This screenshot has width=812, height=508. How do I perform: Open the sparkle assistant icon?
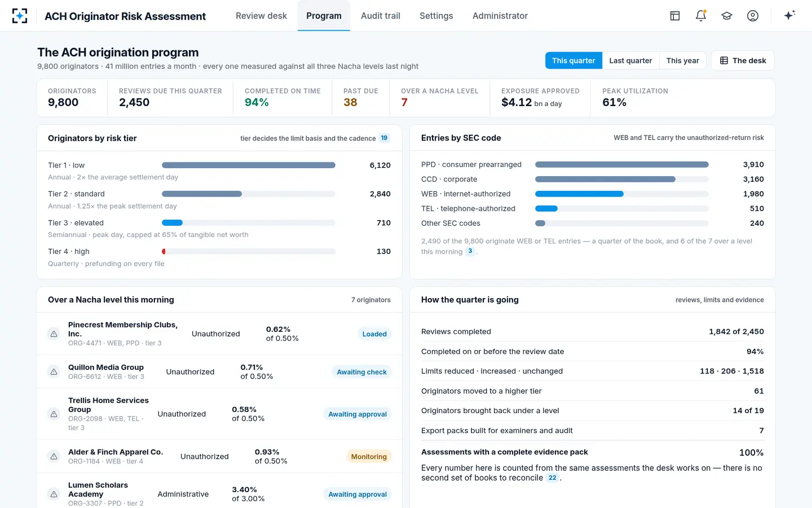pos(789,15)
